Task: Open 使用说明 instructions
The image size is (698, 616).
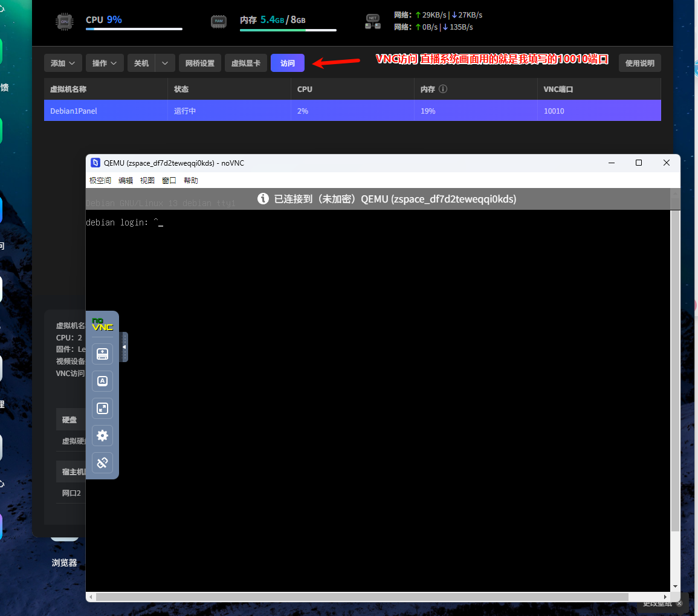Action: (640, 63)
